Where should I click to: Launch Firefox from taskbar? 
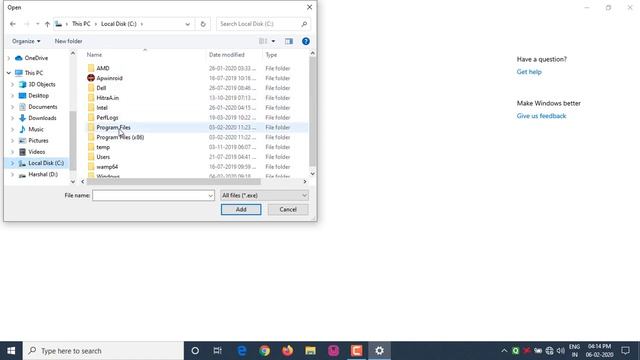click(x=287, y=351)
